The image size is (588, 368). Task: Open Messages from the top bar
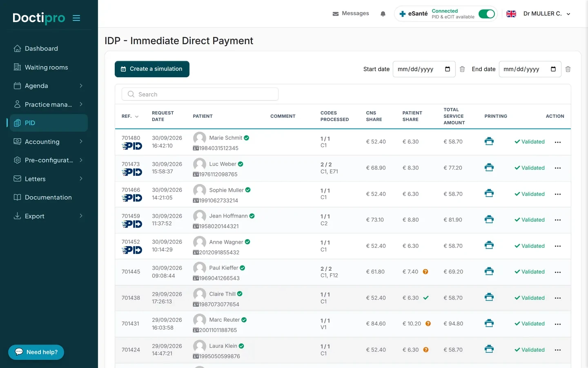pos(351,13)
